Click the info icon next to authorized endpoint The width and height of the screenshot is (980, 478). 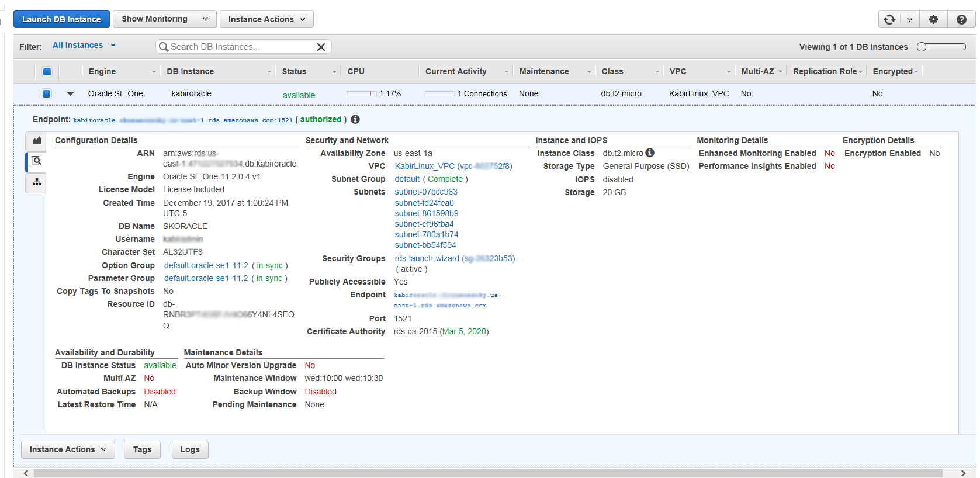(x=355, y=119)
